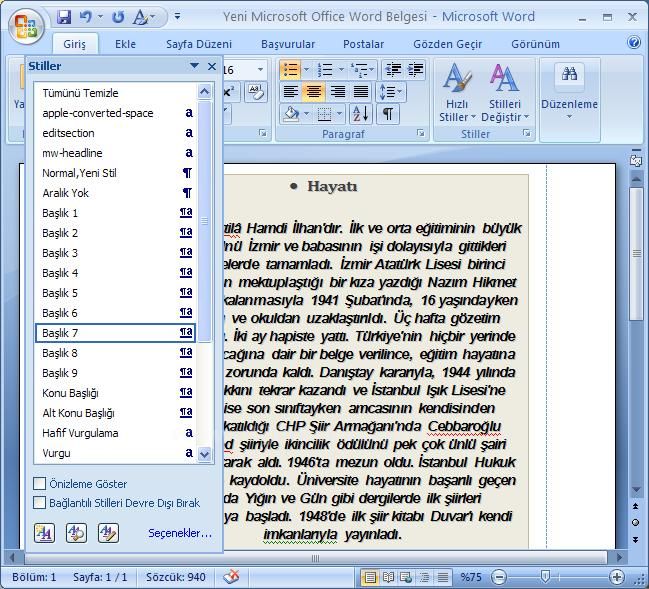This screenshot has height=589, width=649.
Task: Switch to the Görünüm tab
Action: coord(535,44)
